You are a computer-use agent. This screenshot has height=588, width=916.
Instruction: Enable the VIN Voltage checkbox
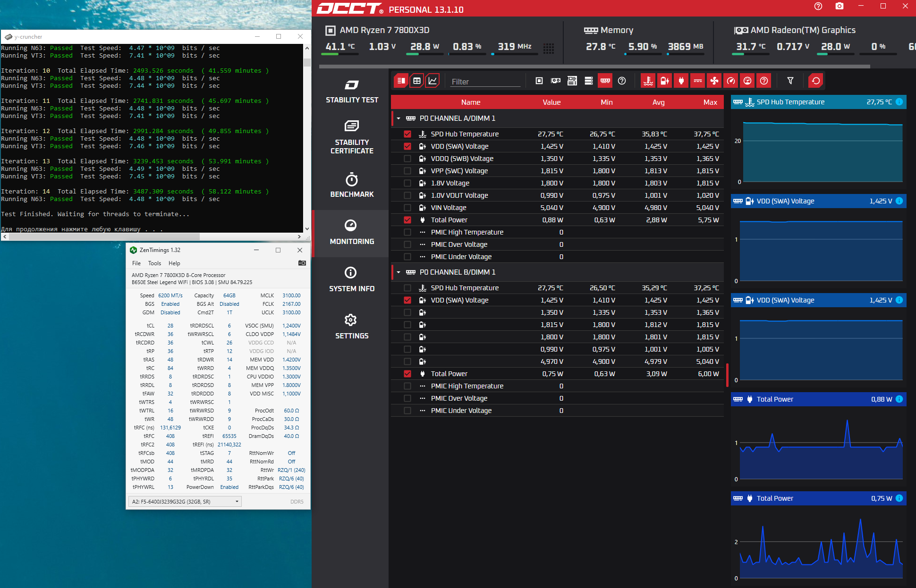click(x=407, y=208)
